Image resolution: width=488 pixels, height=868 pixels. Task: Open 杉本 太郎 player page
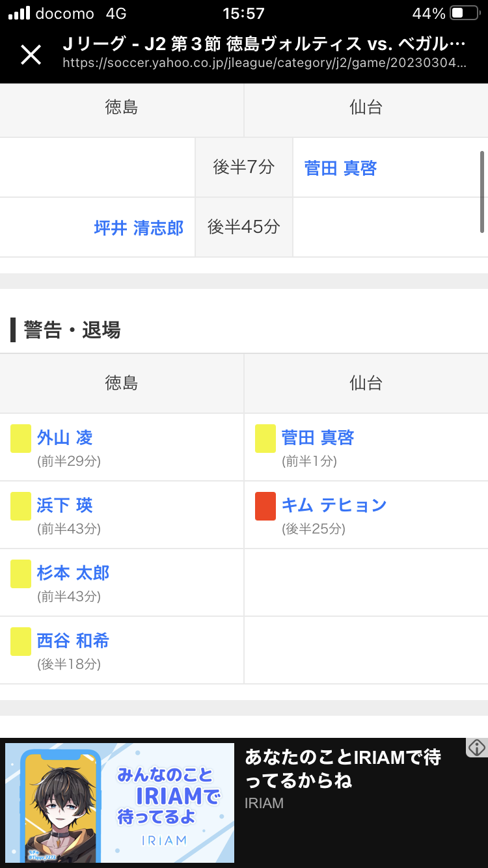click(73, 573)
